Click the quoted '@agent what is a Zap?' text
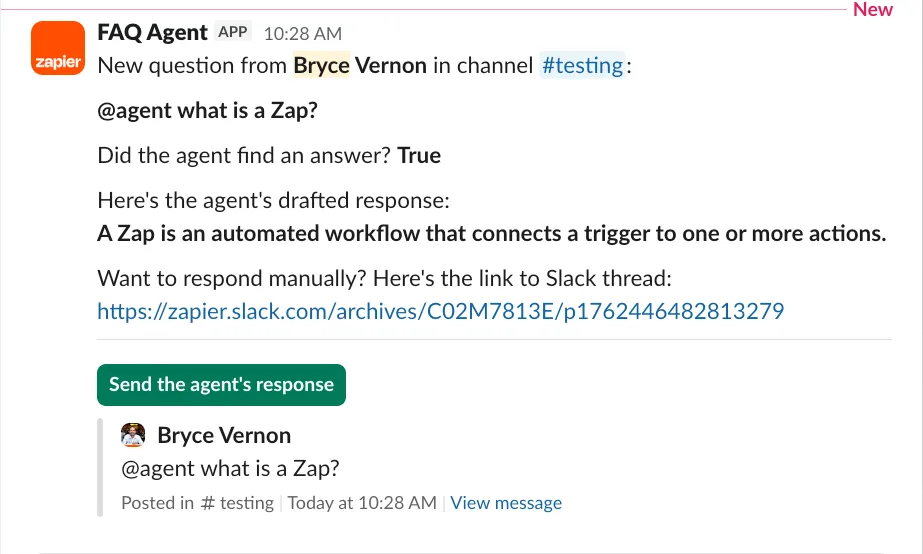 (230, 469)
